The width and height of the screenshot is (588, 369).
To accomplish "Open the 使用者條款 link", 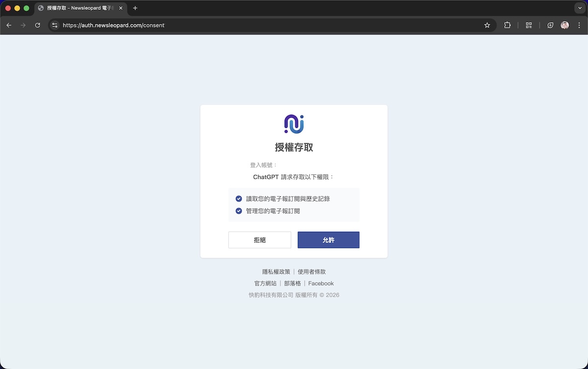I will click(x=312, y=271).
